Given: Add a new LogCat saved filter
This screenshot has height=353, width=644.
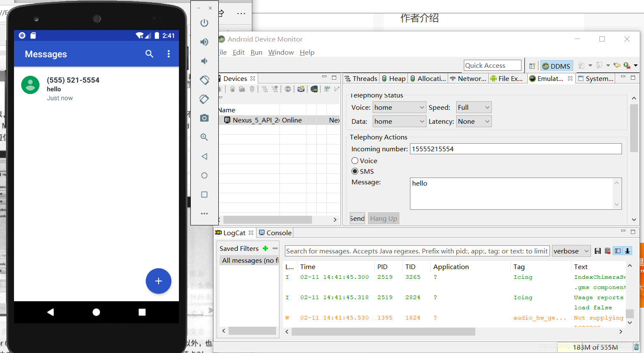Looking at the screenshot, I should click(x=265, y=248).
